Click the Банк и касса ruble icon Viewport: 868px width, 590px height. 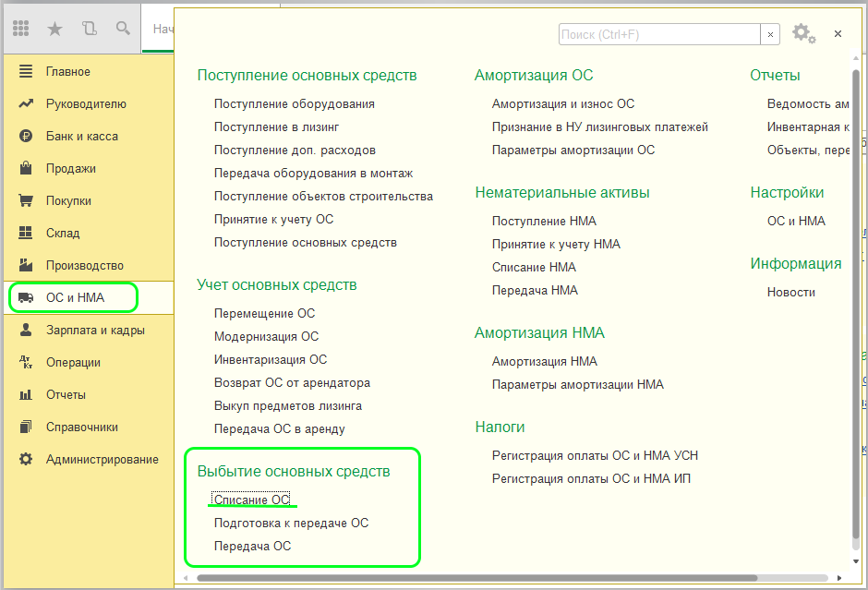[x=26, y=136]
